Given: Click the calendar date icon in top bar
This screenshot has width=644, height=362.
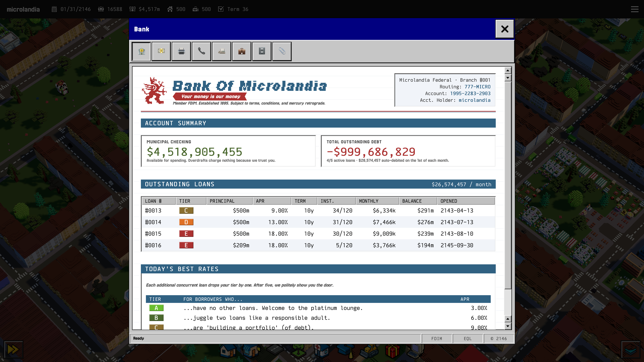Looking at the screenshot, I should pyautogui.click(x=54, y=9).
